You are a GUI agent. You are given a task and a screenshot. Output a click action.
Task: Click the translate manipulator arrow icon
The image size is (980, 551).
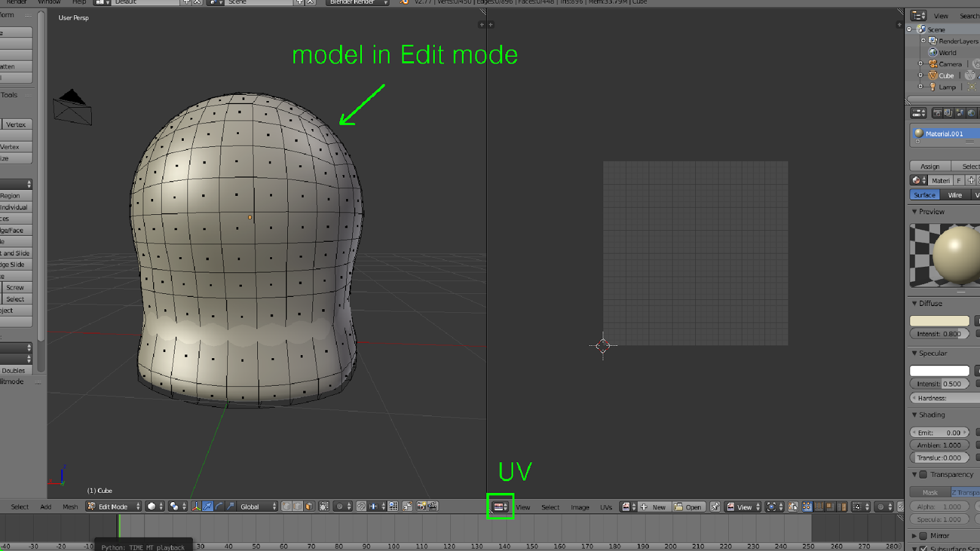click(207, 506)
